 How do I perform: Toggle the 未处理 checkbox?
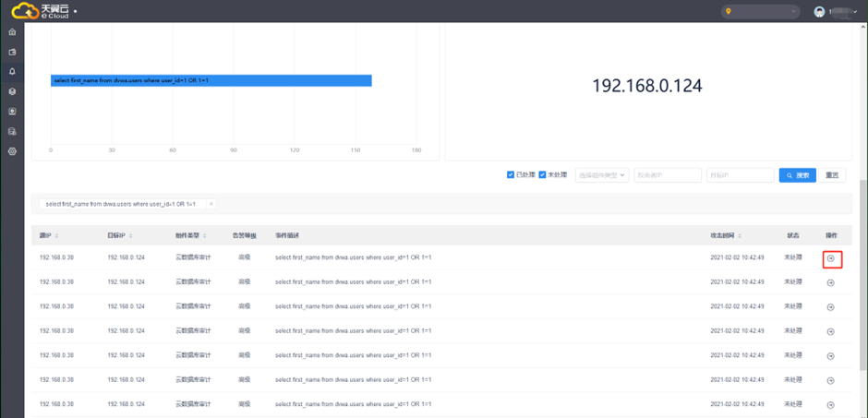tap(542, 174)
